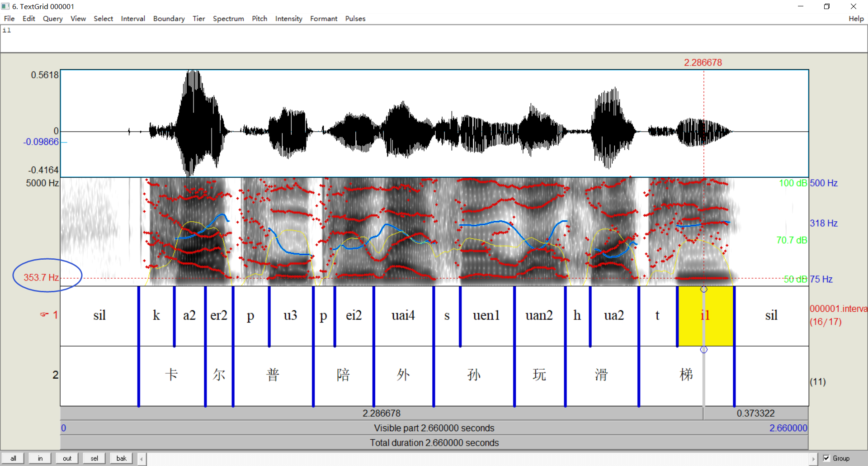Click the 'sel' zoom button
The image size is (868, 466).
click(x=94, y=458)
